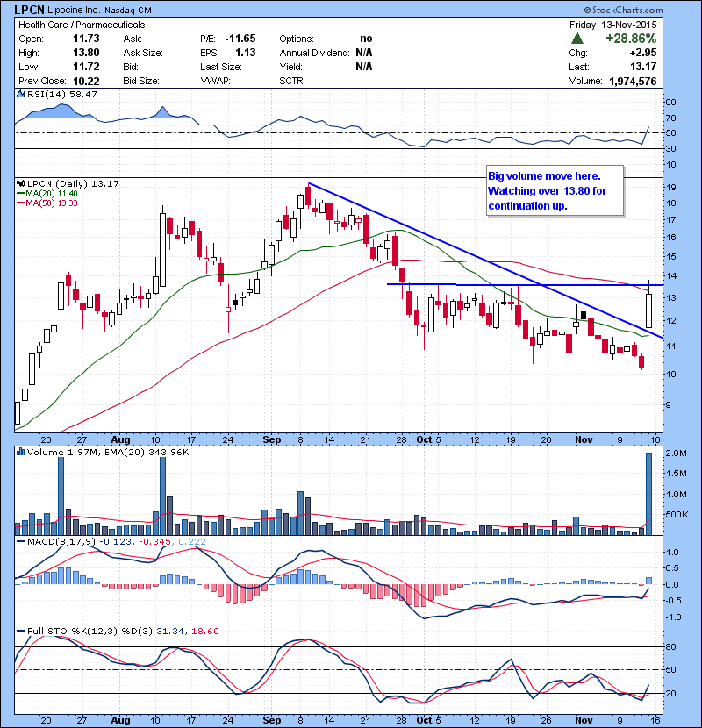The image size is (702, 728).
Task: Select the Low value 11.72
Action: click(x=86, y=67)
